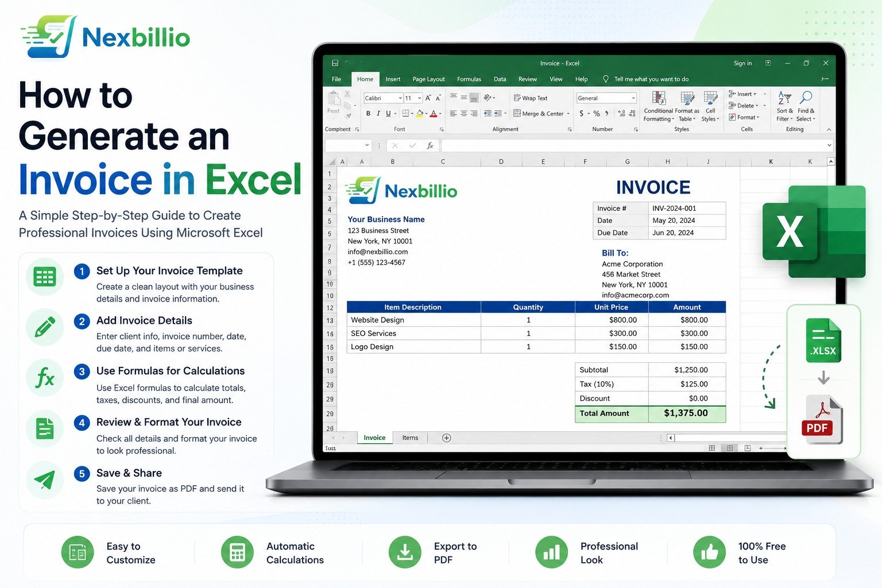Click the Orientation text-rotation icon
This screenshot has height=588, width=882.
tap(488, 98)
